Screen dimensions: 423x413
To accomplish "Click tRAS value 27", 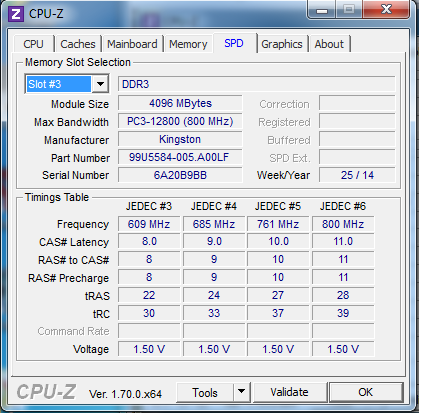I will [278, 295].
